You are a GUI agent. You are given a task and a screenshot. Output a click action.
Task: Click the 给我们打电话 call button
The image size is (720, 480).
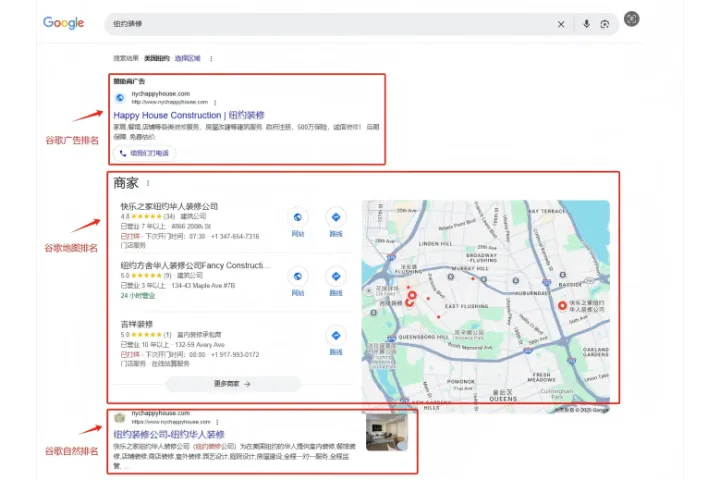pyautogui.click(x=145, y=153)
